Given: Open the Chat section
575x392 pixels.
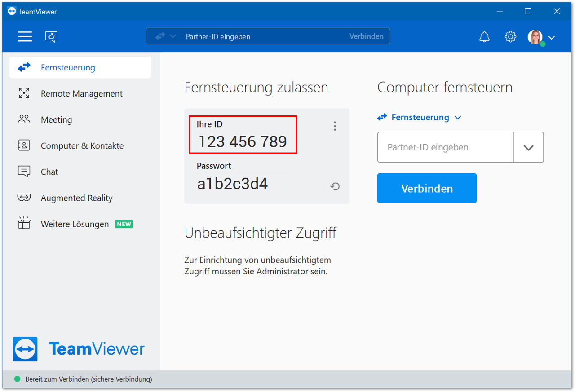Looking at the screenshot, I should pyautogui.click(x=80, y=172).
